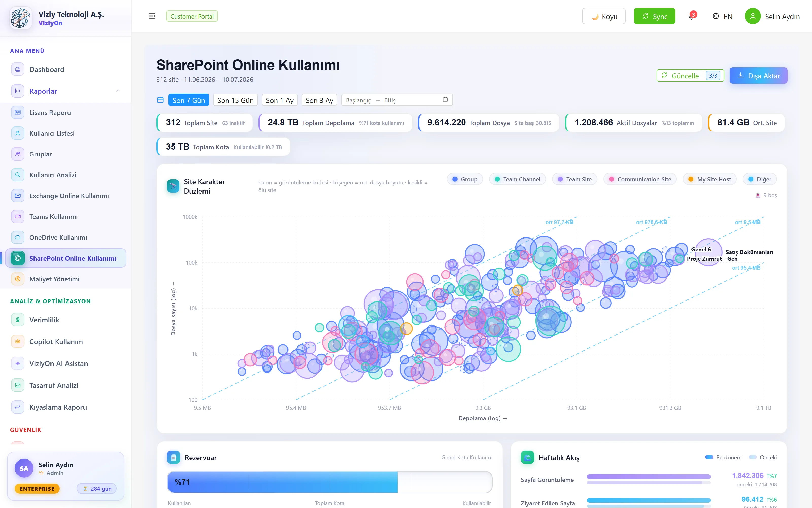
Task: Collapse the sidebar with the hamburger icon
Action: 152,16
